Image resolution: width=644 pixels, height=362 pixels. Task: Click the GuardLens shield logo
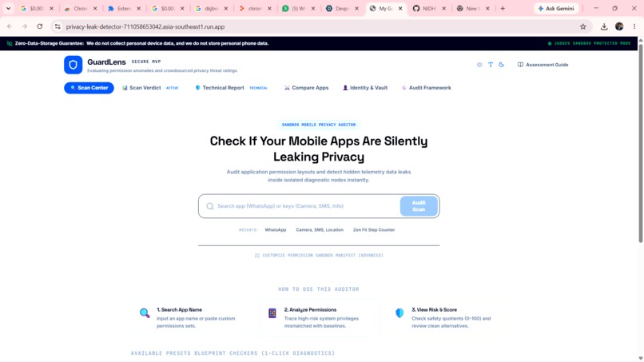(73, 65)
